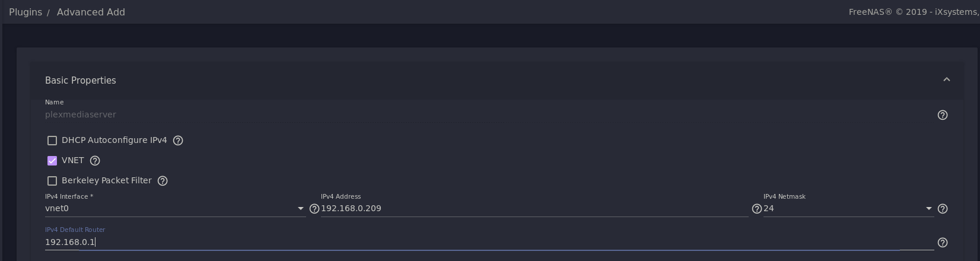The width and height of the screenshot is (980, 261).
Task: Click the VNET help icon
Action: pyautogui.click(x=95, y=161)
